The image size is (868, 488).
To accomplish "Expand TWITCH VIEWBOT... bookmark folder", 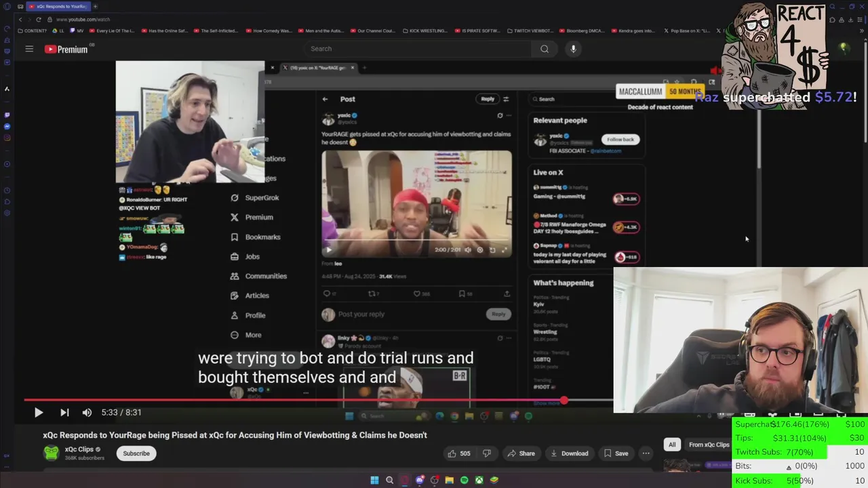I will tap(530, 30).
